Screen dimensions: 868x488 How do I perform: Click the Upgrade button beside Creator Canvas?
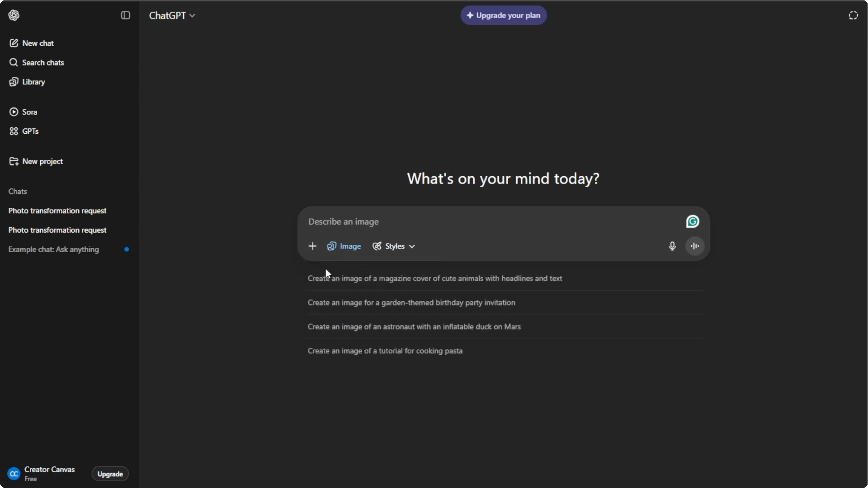pyautogui.click(x=110, y=474)
